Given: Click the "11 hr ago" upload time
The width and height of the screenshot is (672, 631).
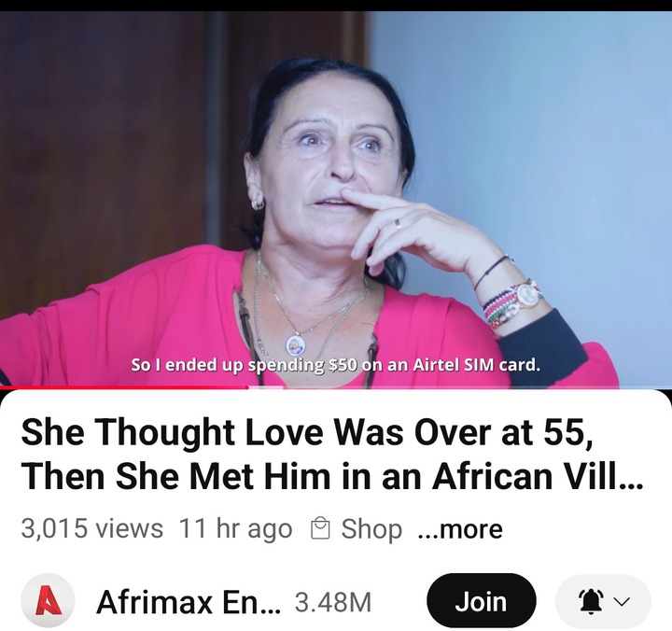Looking at the screenshot, I should point(235,528).
